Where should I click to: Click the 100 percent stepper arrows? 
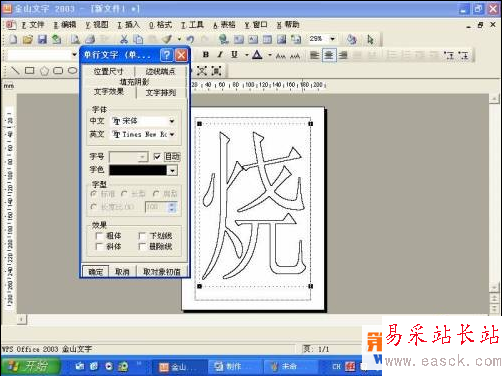[172, 207]
